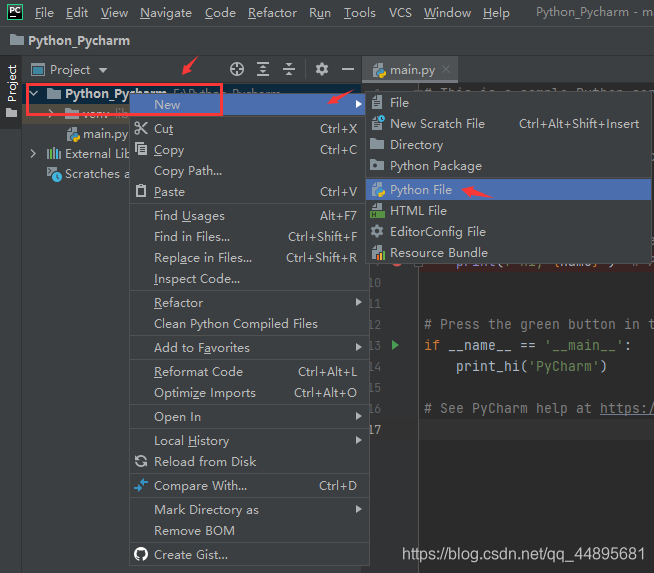Select Find in Files...
This screenshot has width=654, height=573.
(x=249, y=236)
